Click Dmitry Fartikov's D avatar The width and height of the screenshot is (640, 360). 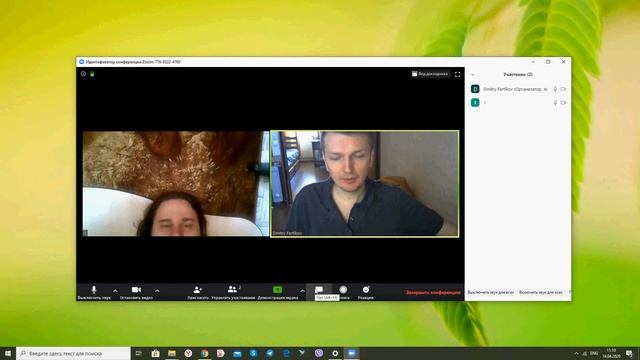coord(475,89)
